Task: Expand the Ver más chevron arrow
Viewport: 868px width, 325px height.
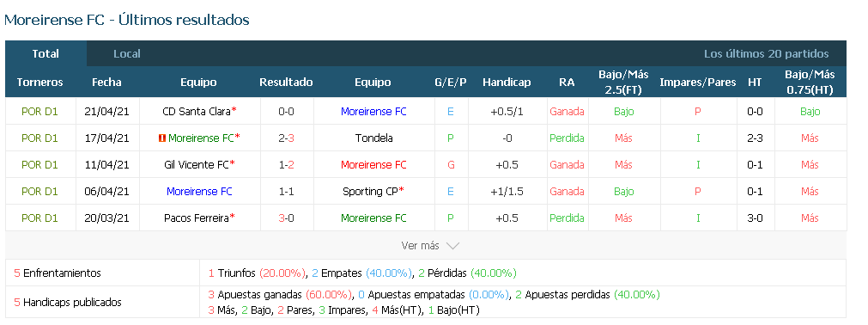Action: [x=452, y=246]
